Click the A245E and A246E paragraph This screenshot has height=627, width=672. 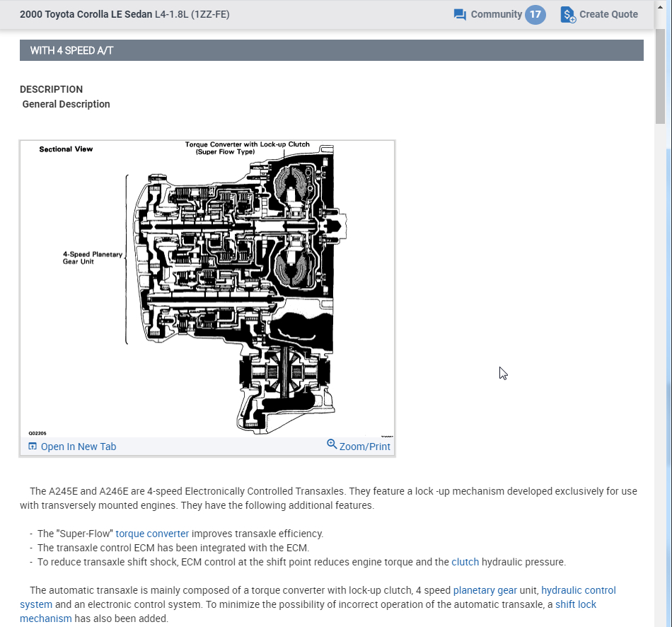point(328,498)
